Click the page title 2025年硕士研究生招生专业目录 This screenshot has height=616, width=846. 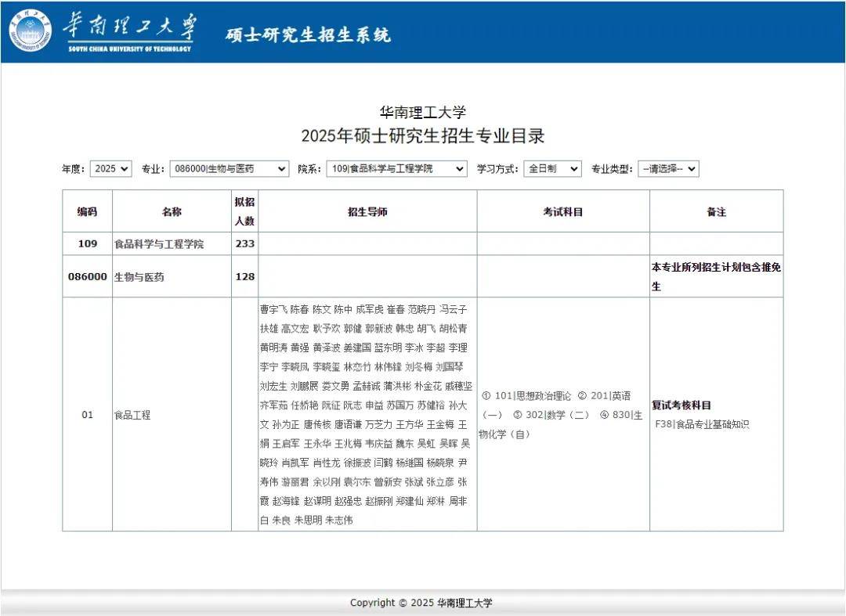tap(423, 136)
